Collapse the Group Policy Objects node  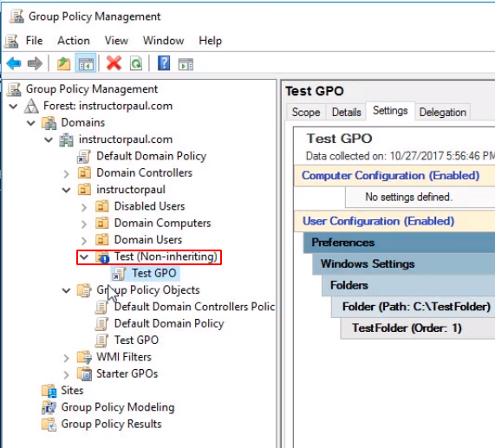click(66, 290)
